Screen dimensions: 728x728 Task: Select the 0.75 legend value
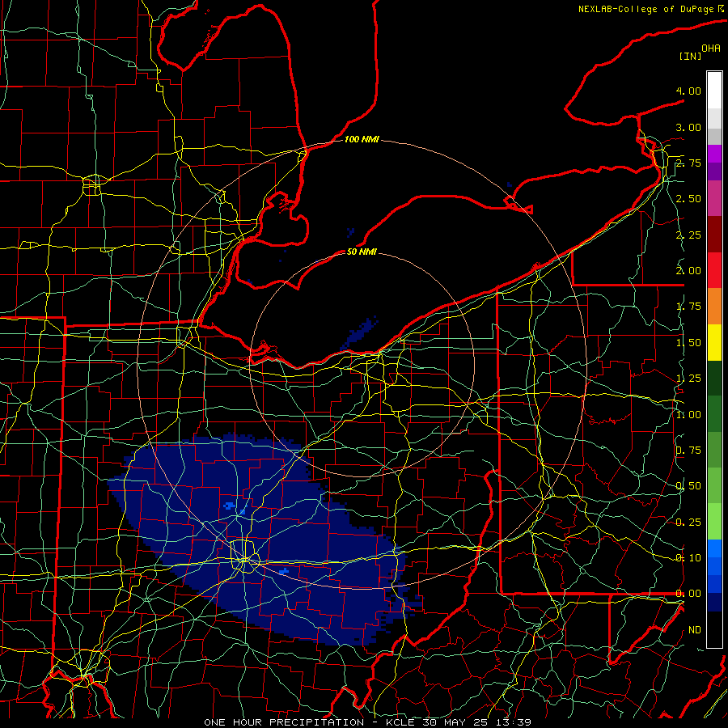[688, 451]
